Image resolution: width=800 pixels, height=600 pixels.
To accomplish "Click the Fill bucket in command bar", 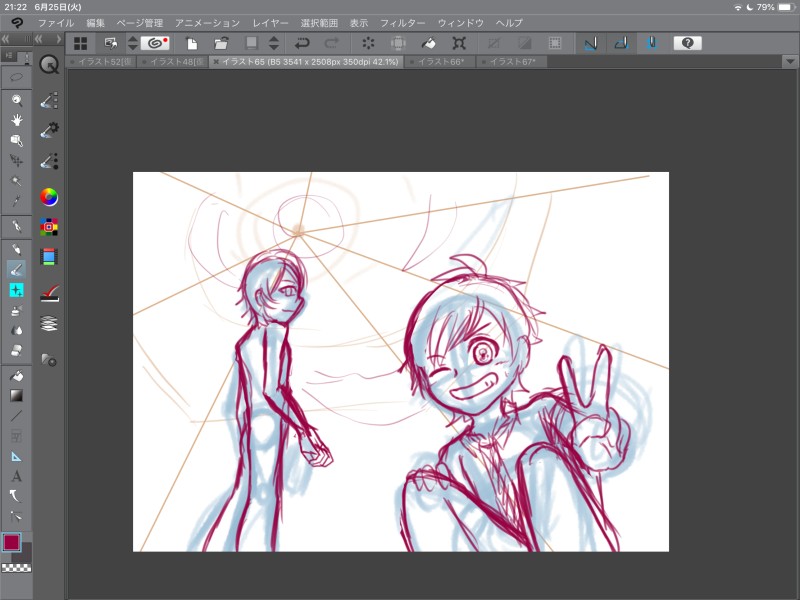I will point(429,43).
